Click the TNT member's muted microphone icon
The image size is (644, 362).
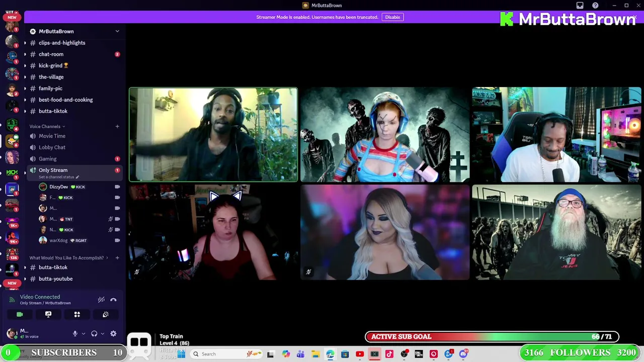tap(111, 219)
